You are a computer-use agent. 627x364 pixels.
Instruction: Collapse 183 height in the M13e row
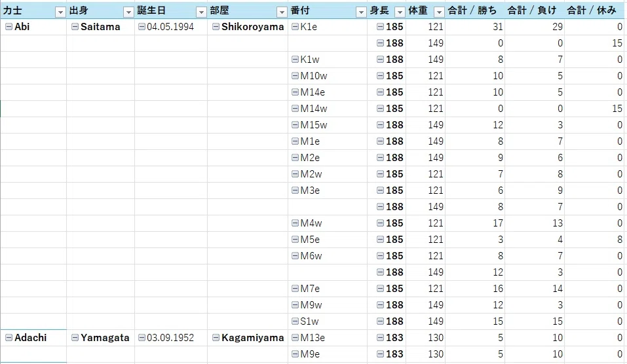pos(380,338)
